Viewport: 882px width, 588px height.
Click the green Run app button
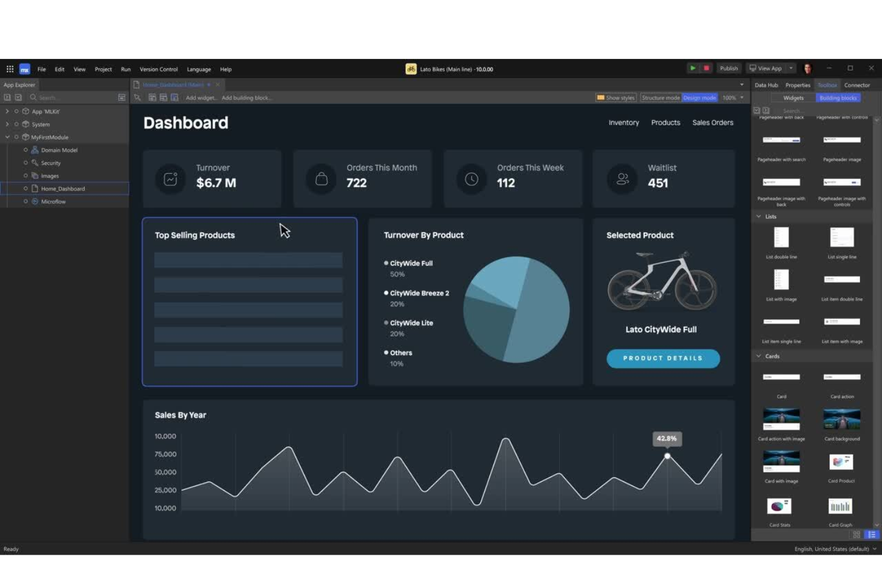click(692, 68)
